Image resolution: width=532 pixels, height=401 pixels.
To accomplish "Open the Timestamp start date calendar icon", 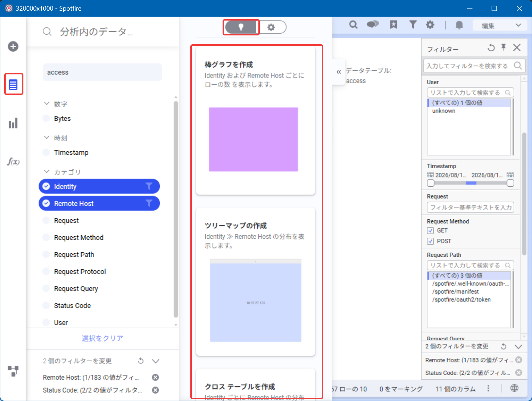I will [430, 175].
